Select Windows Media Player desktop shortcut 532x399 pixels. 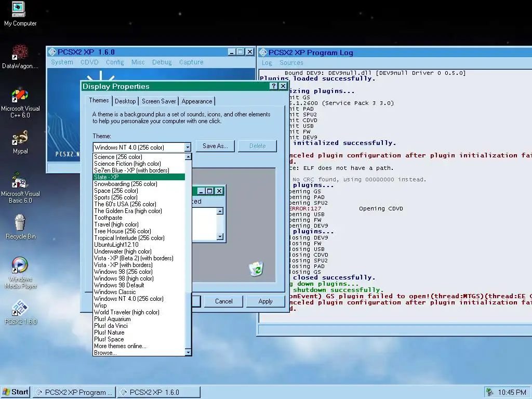(20, 273)
